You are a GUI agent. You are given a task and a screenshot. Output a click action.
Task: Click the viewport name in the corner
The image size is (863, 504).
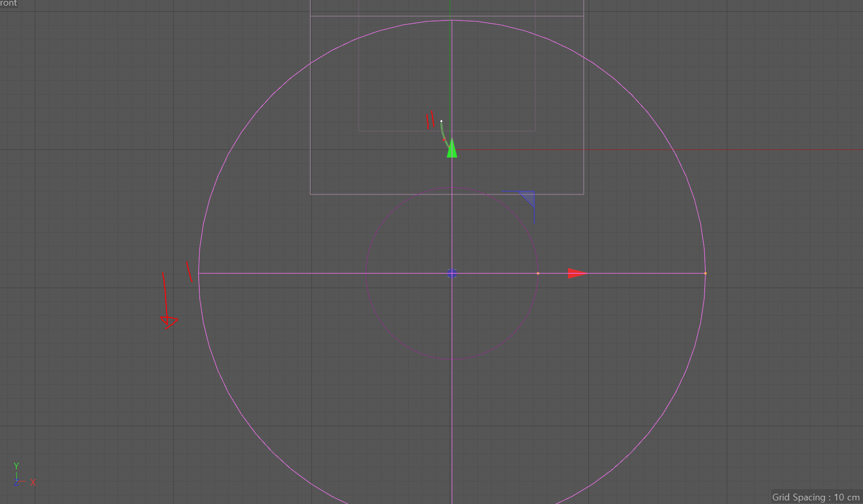(x=8, y=3)
